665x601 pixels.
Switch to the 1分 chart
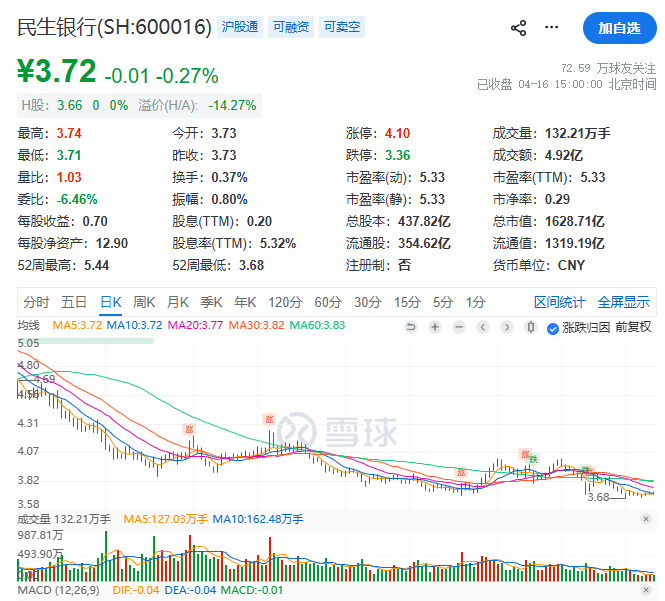(x=475, y=302)
